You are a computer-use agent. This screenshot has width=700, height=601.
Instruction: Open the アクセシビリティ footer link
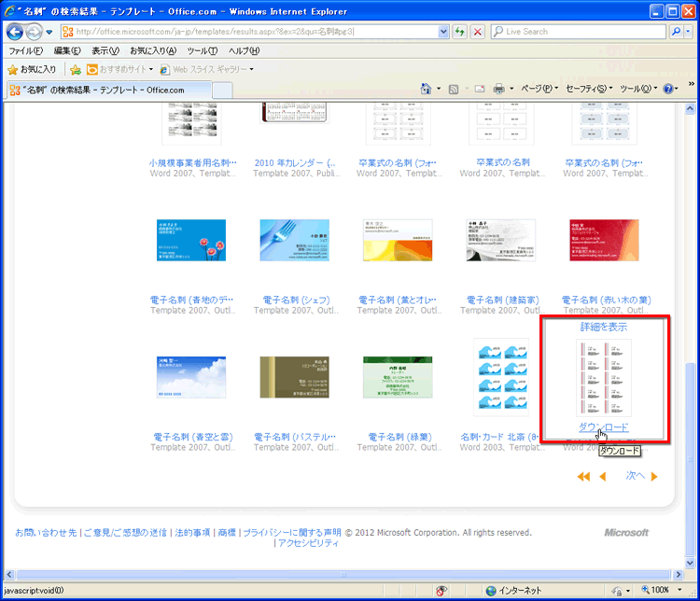(x=309, y=543)
